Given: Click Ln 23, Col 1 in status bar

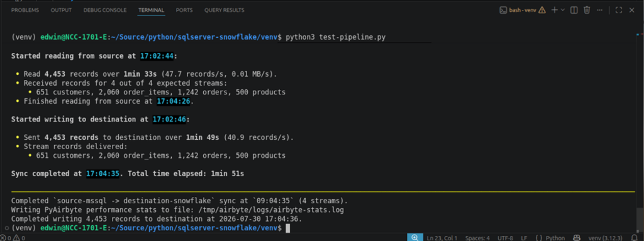Looking at the screenshot, I should [442, 238].
